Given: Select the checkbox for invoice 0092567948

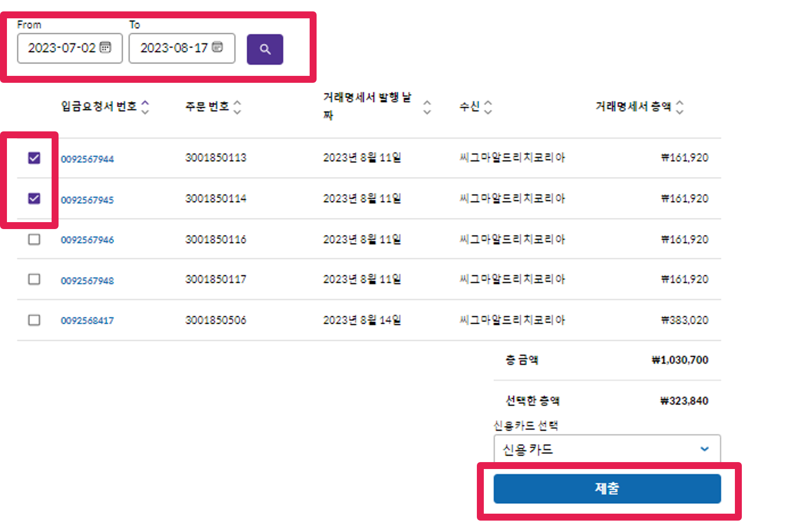Looking at the screenshot, I should point(34,280).
